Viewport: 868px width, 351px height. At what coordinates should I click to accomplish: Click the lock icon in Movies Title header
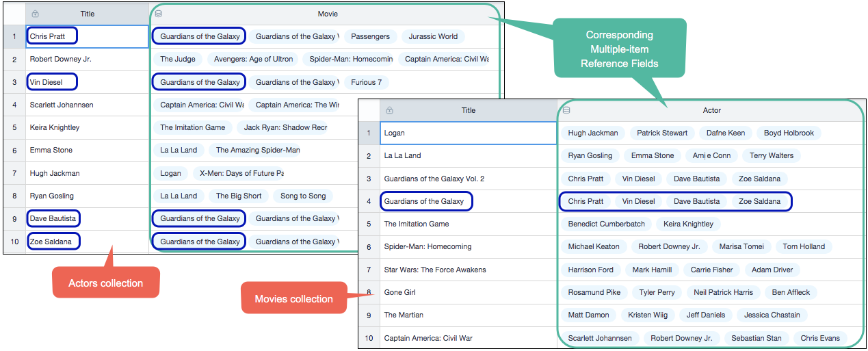(390, 110)
